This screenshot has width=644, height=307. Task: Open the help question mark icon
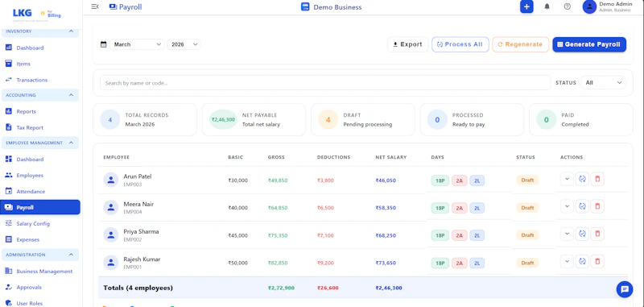(568, 6)
